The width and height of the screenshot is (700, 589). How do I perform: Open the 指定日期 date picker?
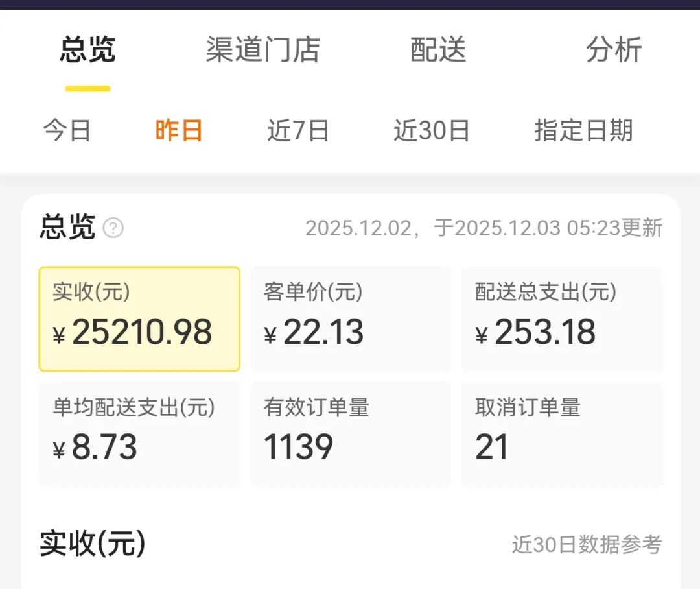[x=583, y=130]
